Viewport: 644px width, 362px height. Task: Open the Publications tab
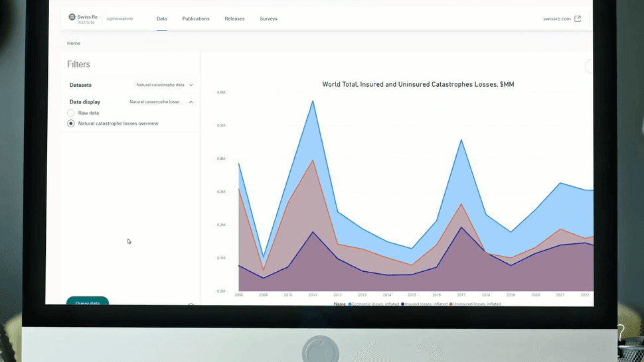196,19
